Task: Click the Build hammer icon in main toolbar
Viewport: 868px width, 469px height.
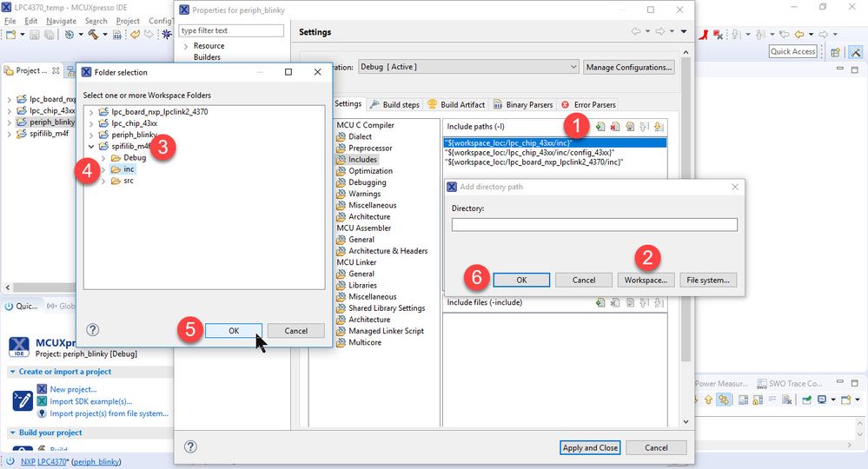Action: click(x=93, y=34)
